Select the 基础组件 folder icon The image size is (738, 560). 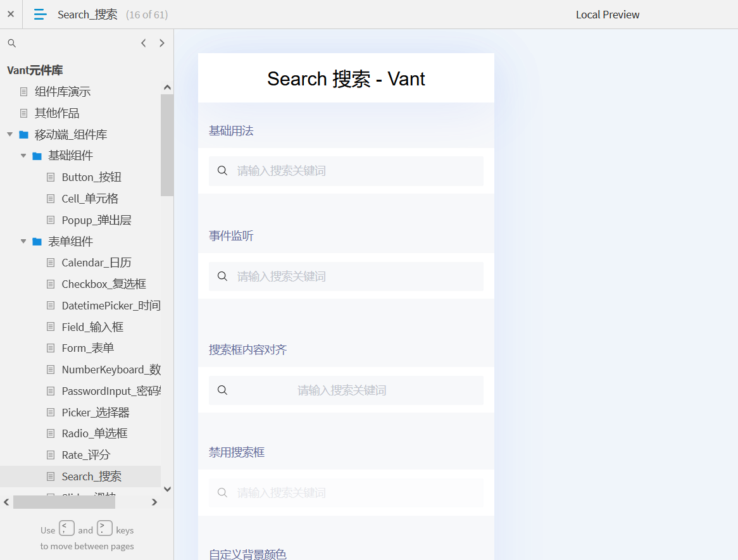coord(37,156)
